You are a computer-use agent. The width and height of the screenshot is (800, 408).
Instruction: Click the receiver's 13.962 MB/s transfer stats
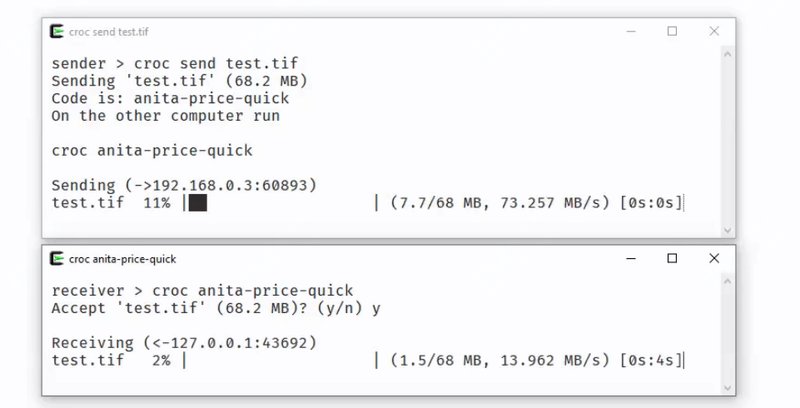(535, 360)
